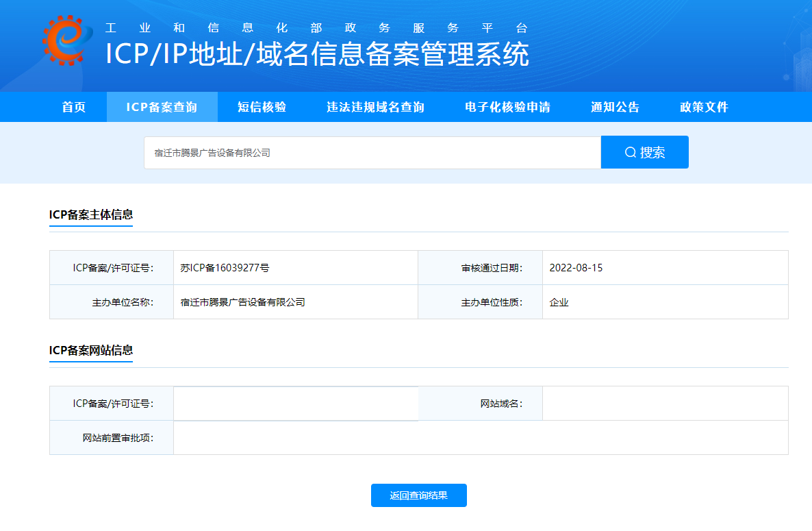Click license number 苏ICP备16039277号
Viewport: 812px width, 531px height.
tap(225, 268)
